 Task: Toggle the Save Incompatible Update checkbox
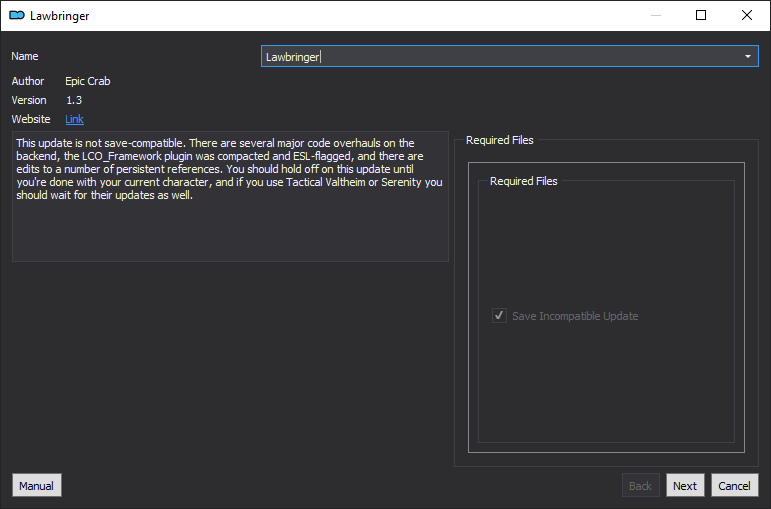click(x=499, y=316)
